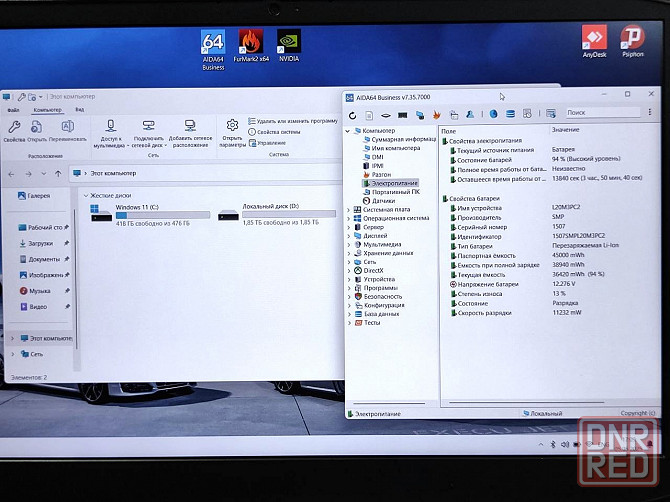This screenshot has height=502, width=670.
Task: Click Открыть icon in Explorer ribbon
Action: 37,131
